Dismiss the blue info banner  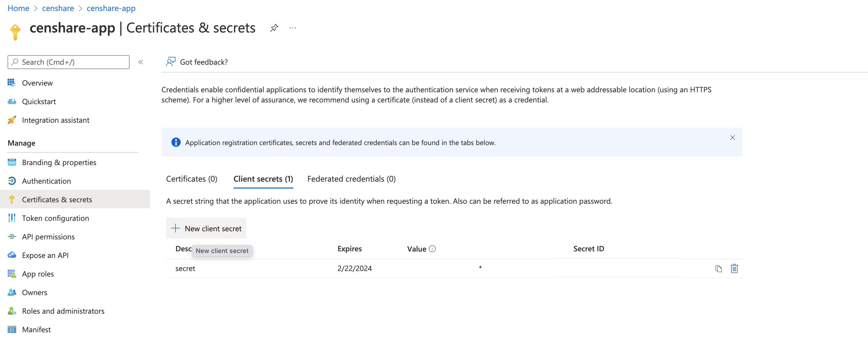(x=732, y=137)
